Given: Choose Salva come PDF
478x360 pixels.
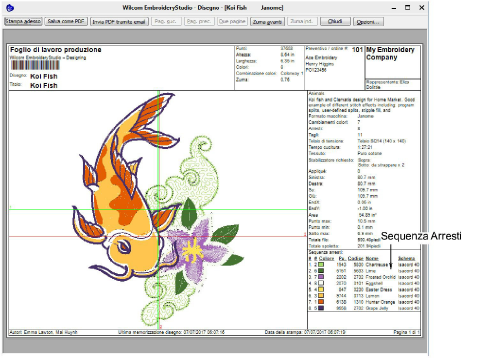Looking at the screenshot, I should [66, 21].
